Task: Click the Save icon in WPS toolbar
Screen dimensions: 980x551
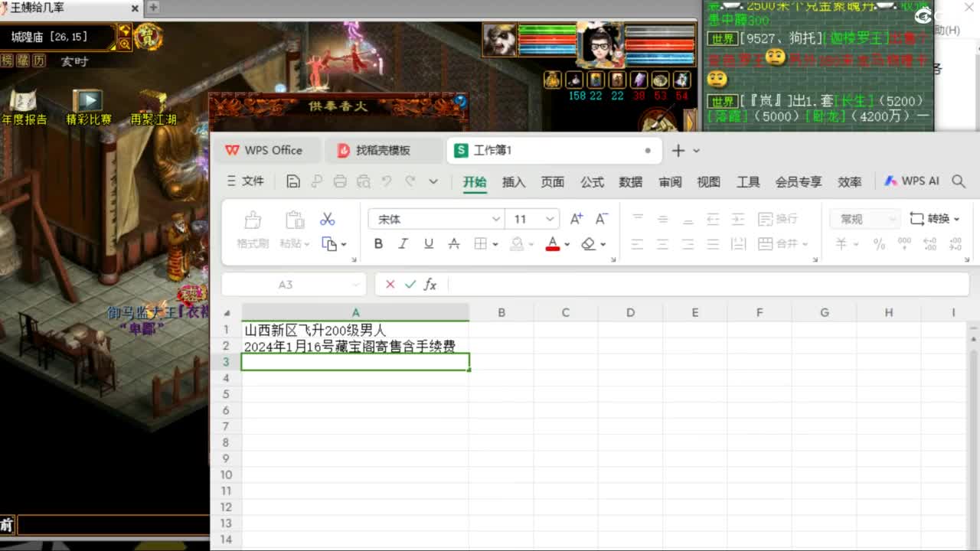Action: coord(292,181)
